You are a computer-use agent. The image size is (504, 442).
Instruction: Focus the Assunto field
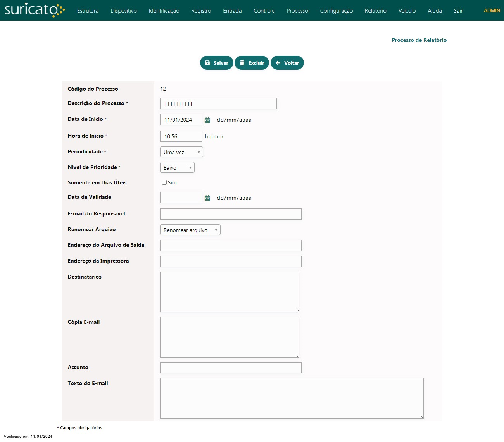tap(231, 368)
